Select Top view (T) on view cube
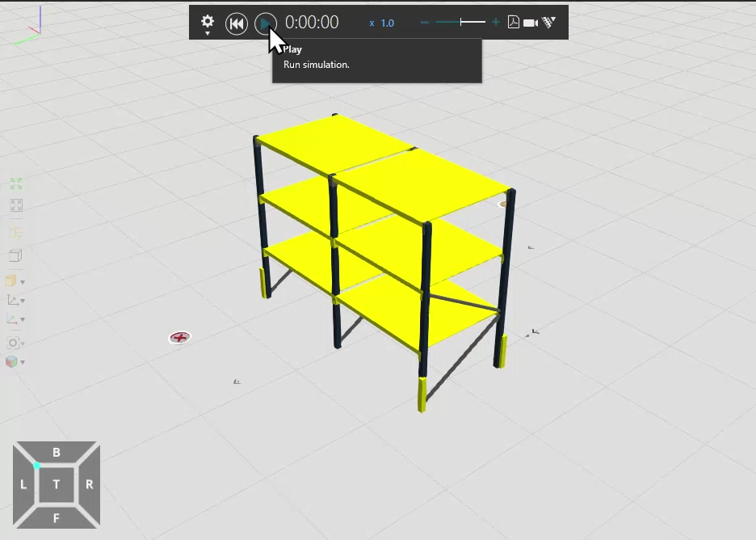 pyautogui.click(x=57, y=484)
